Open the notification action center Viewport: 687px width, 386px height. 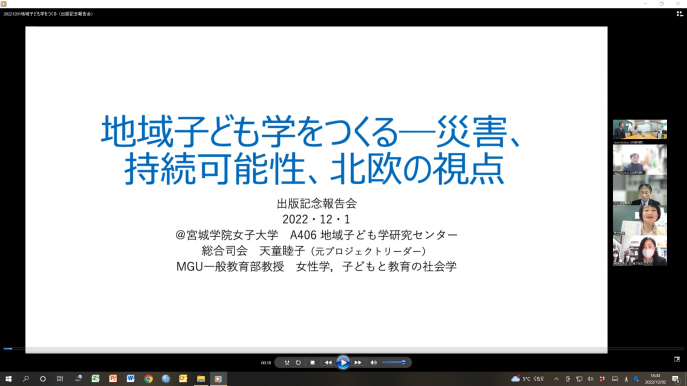tap(676, 379)
